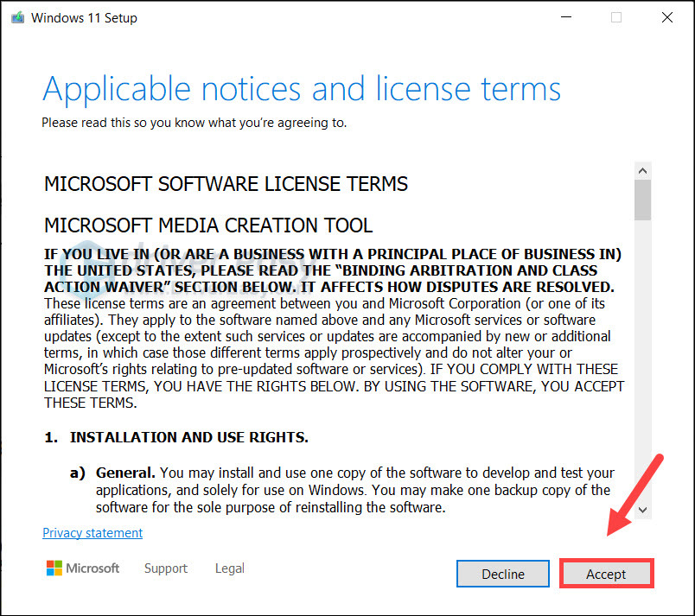Image resolution: width=695 pixels, height=616 pixels.
Task: Click the 'MICROSOFT MEDIA CREATION TOOL' heading
Action: pyautogui.click(x=208, y=225)
